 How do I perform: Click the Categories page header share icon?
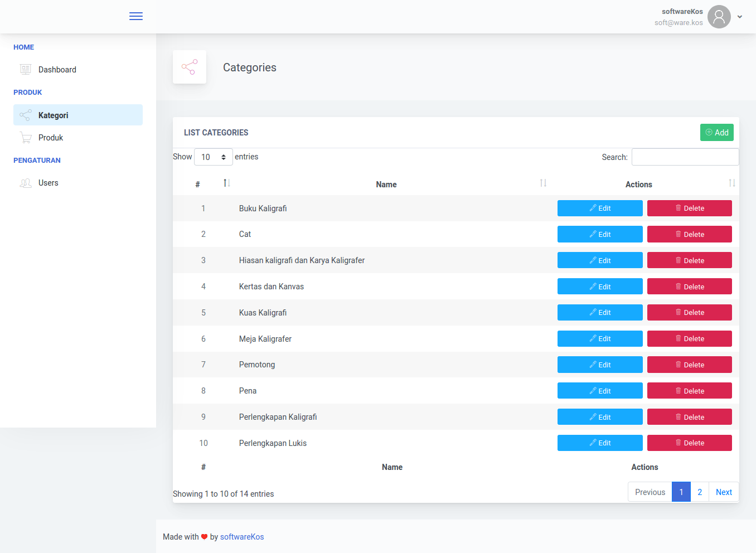coord(190,67)
